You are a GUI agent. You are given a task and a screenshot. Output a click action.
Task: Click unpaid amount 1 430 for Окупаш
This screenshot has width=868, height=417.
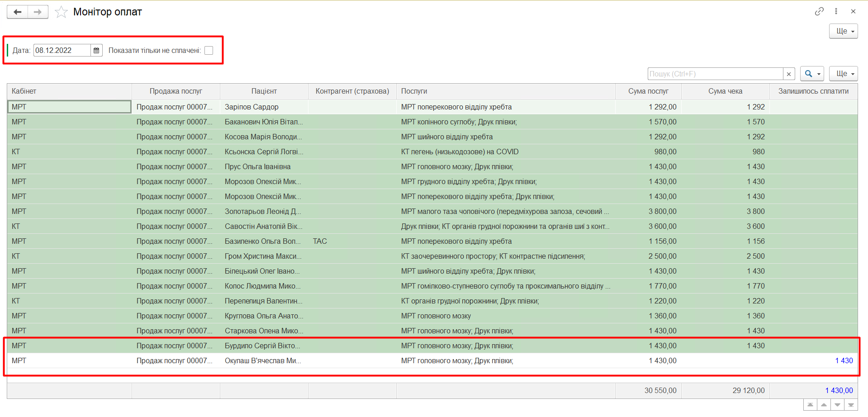coord(844,361)
